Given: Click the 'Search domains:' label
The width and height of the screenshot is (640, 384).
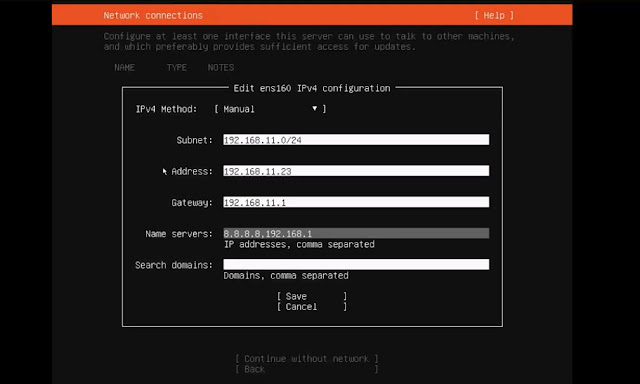Looking at the screenshot, I should (174, 265).
